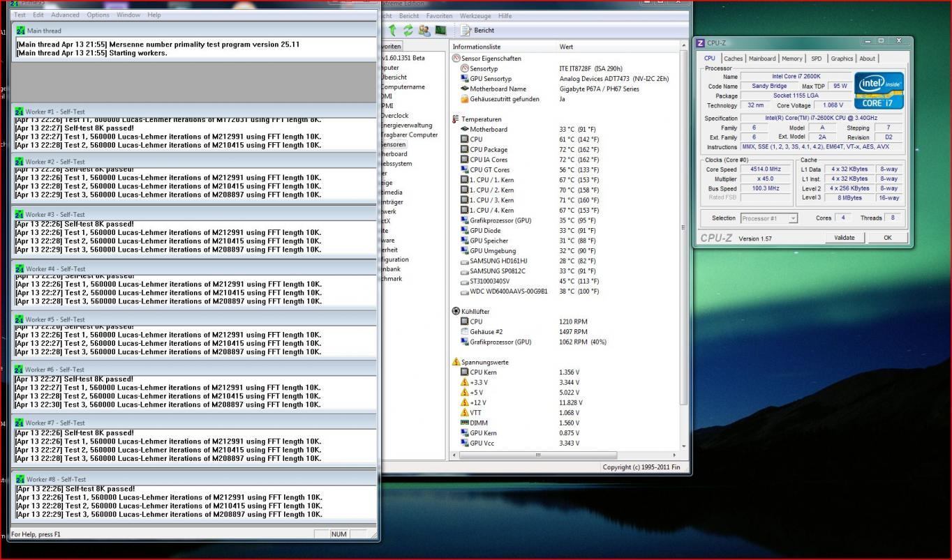The width and height of the screenshot is (952, 560).
Task: Click the NUM indicator in Prime95 status bar
Action: click(x=339, y=534)
